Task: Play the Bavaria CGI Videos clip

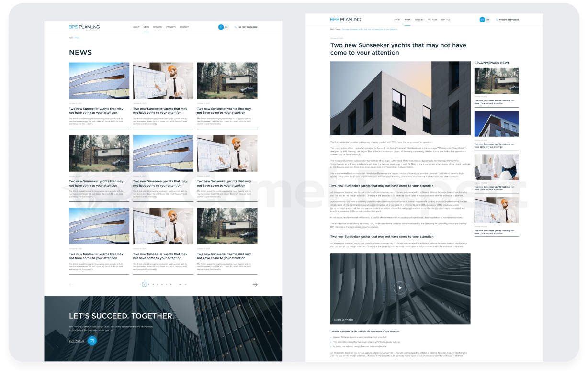Action: click(x=400, y=288)
